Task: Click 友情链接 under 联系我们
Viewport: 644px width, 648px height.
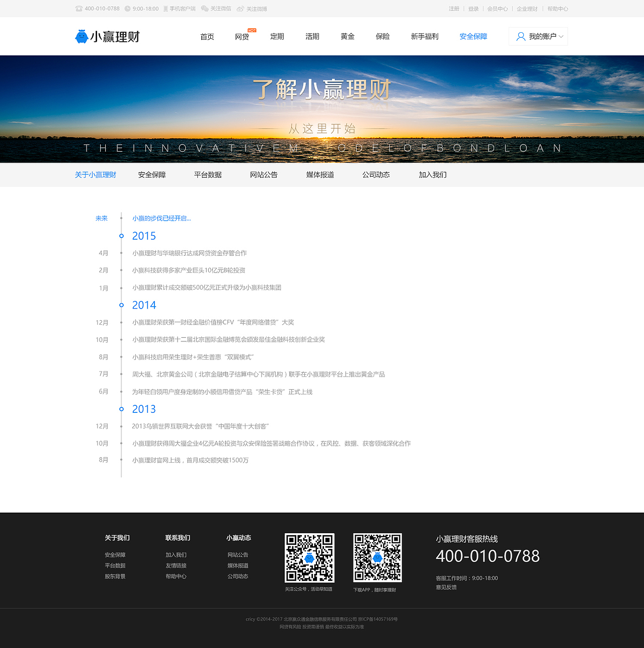Action: tap(176, 565)
